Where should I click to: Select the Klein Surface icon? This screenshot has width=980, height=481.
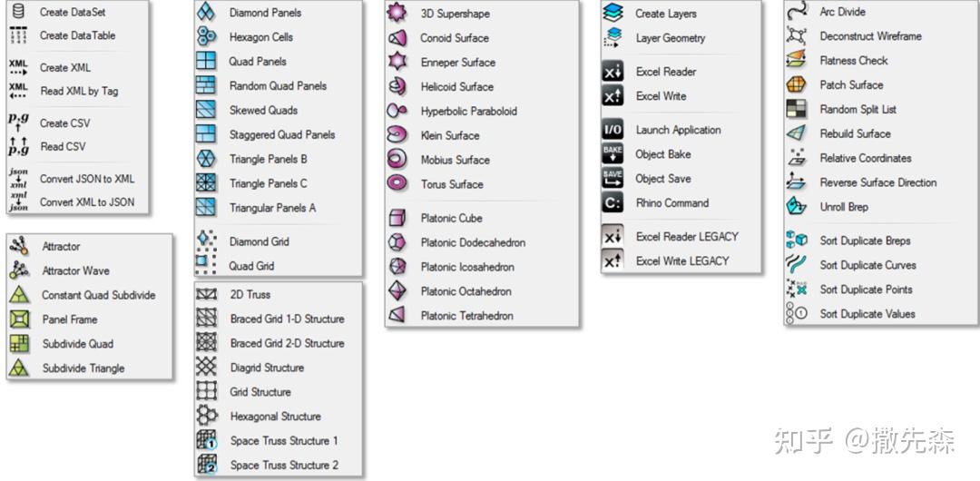pos(397,135)
